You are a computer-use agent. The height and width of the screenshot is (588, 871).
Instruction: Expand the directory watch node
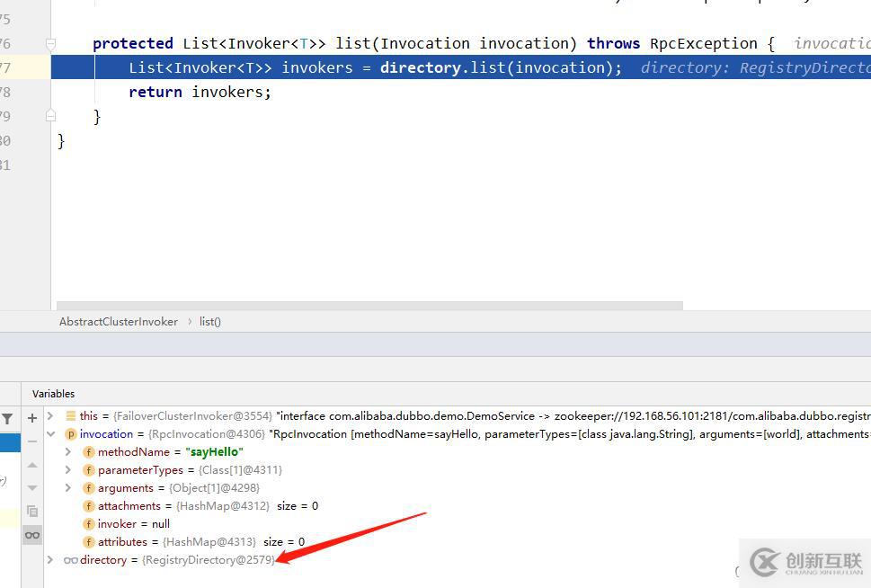[50, 560]
